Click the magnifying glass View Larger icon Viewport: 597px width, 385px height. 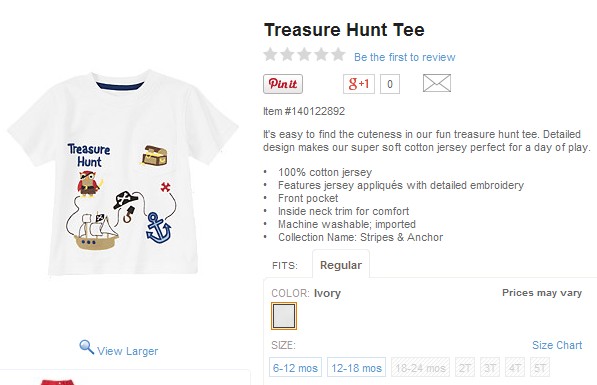86,347
